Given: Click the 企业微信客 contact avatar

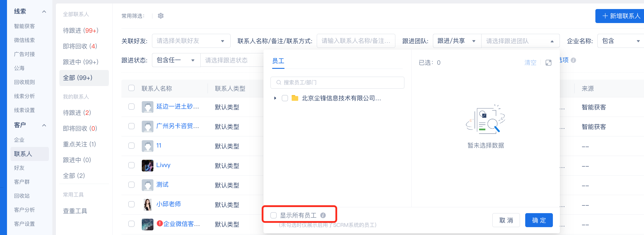Looking at the screenshot, I should point(148,224).
